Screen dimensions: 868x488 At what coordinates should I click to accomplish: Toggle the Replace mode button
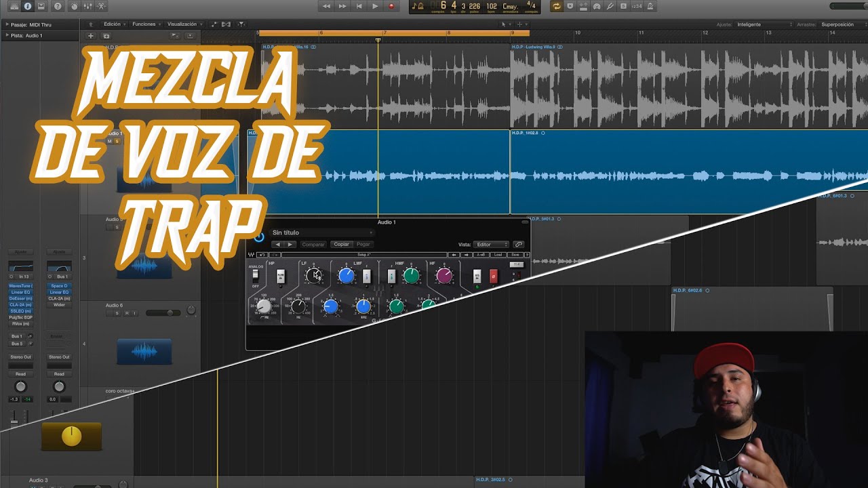(570, 6)
